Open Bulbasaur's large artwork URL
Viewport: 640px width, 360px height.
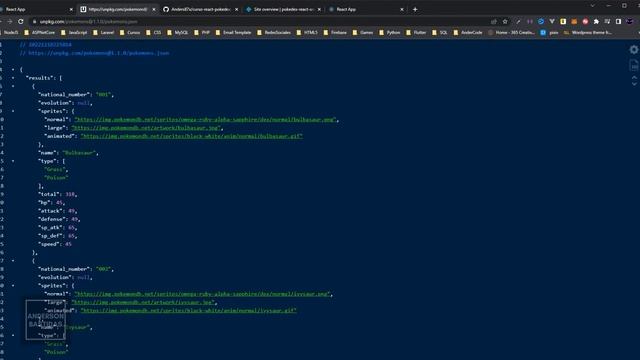click(x=146, y=128)
